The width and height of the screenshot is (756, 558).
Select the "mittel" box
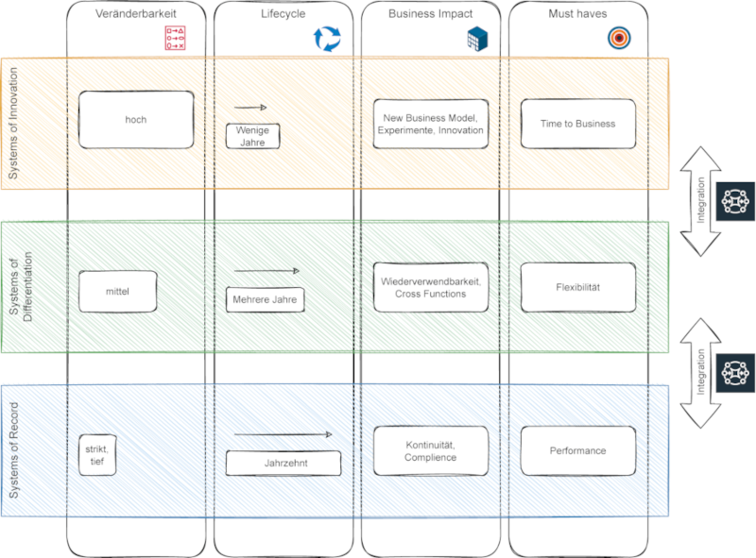117,291
